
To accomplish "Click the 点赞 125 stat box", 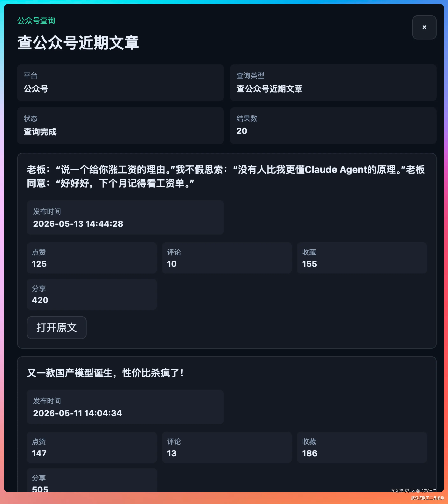I will click(x=92, y=258).
